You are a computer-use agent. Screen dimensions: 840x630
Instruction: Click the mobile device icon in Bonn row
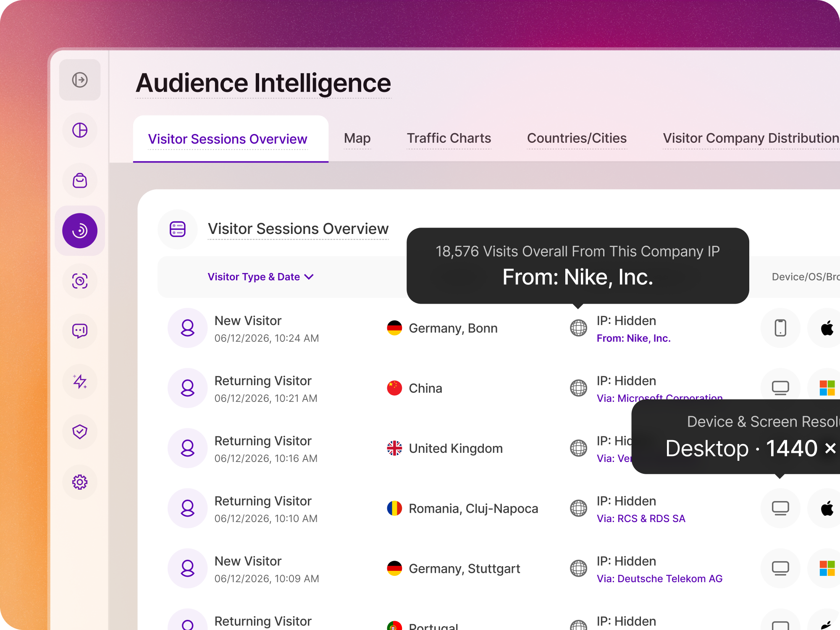780,328
